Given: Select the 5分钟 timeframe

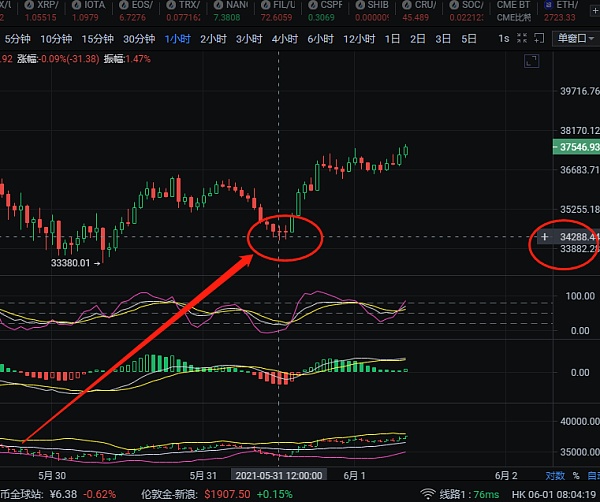Looking at the screenshot, I should [17, 39].
